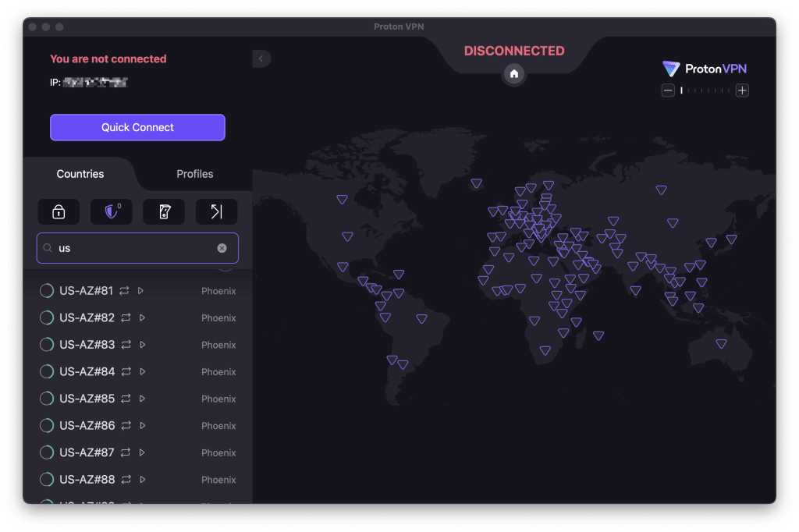Click the Mexico server marker on map
The height and width of the screenshot is (532, 799).
point(343,267)
